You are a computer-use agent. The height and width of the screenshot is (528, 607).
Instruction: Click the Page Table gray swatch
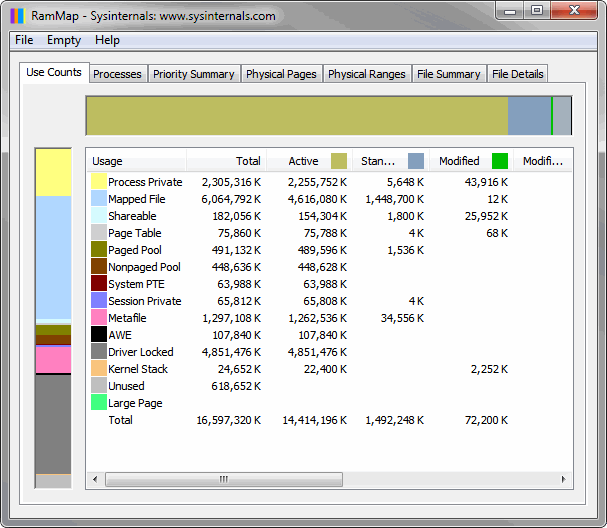pos(99,232)
